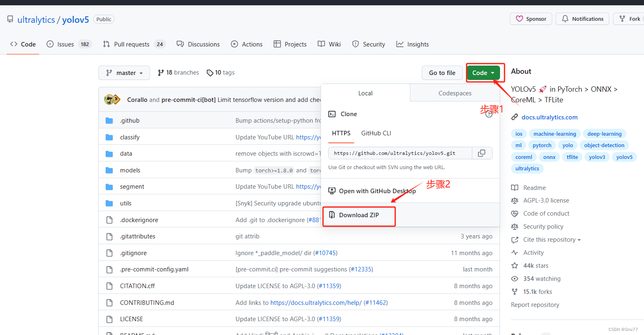The height and width of the screenshot is (335, 644).
Task: Open the Security tab
Action: 369,44
